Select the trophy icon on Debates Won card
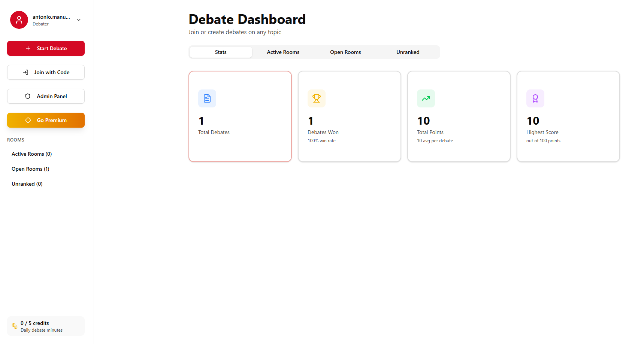 click(x=317, y=98)
